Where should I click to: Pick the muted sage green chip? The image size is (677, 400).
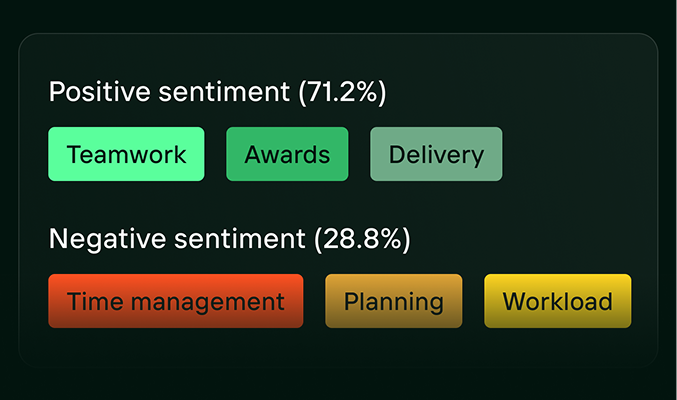coord(436,154)
